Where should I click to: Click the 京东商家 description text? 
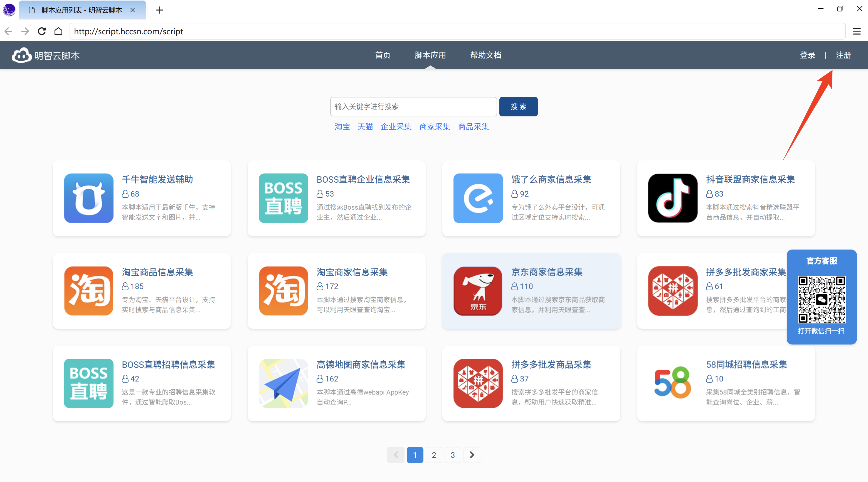(x=558, y=305)
